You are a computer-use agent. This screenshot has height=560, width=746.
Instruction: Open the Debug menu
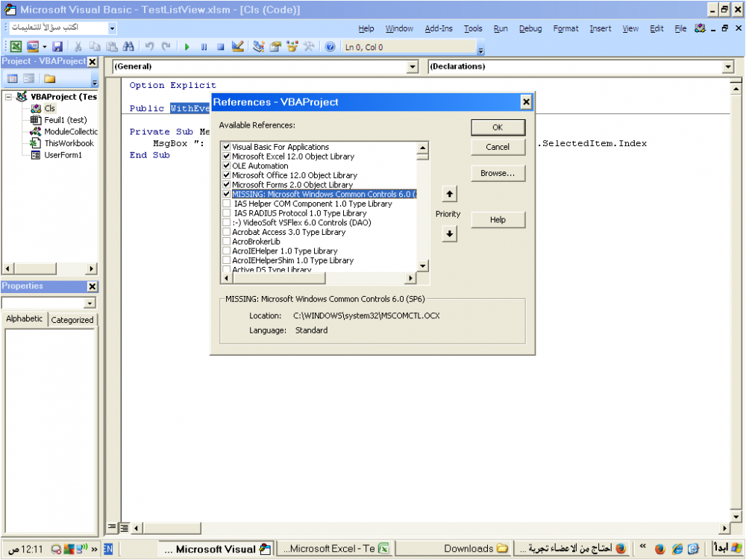530,28
